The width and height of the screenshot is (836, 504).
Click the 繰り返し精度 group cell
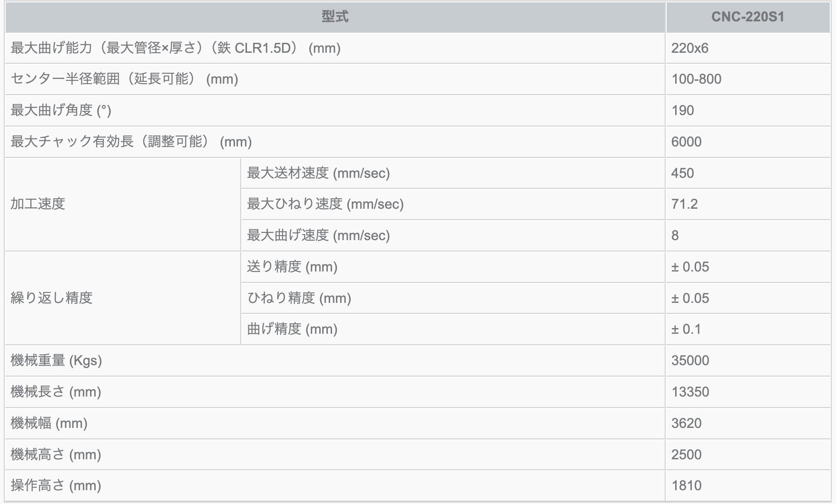click(x=51, y=298)
